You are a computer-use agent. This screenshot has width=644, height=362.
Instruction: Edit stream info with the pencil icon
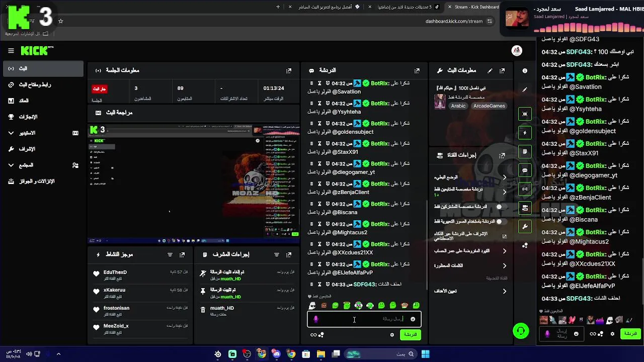point(490,71)
